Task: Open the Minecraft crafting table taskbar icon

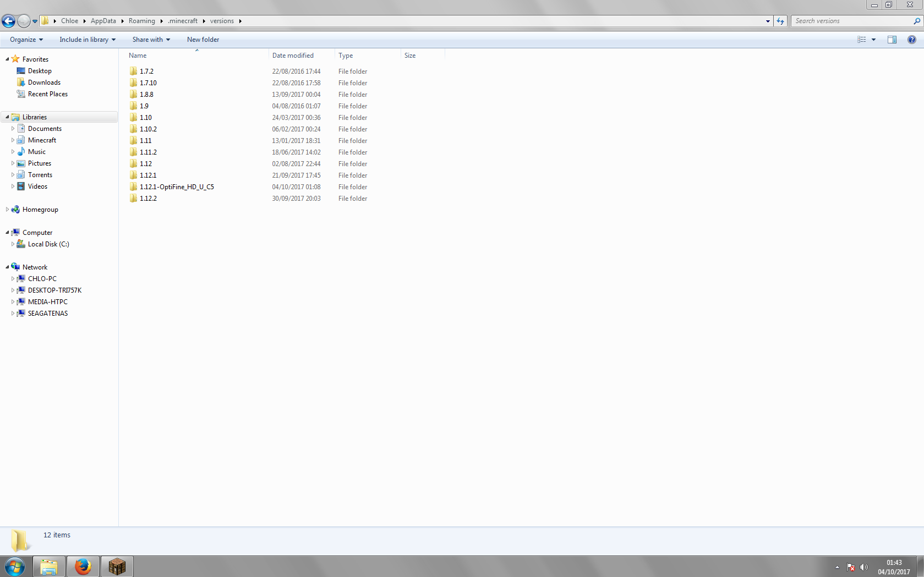Action: point(117,566)
